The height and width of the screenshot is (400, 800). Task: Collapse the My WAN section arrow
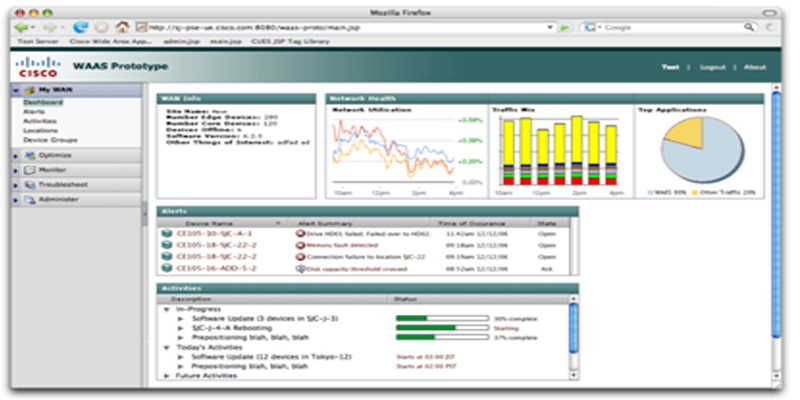pos(16,91)
